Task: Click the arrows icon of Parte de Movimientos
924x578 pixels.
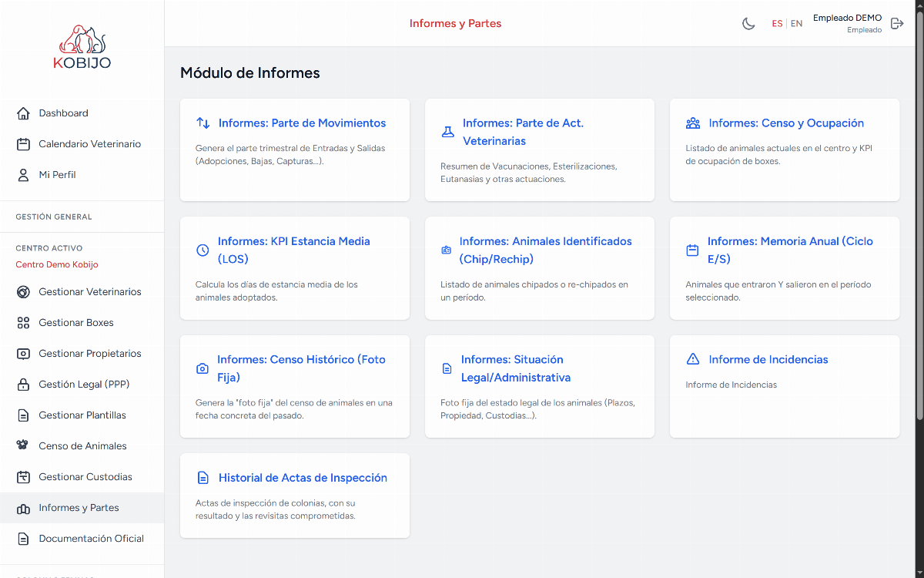Action: 203,123
